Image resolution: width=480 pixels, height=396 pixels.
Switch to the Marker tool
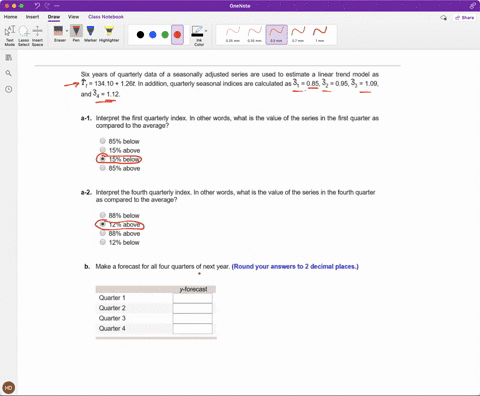(90, 34)
